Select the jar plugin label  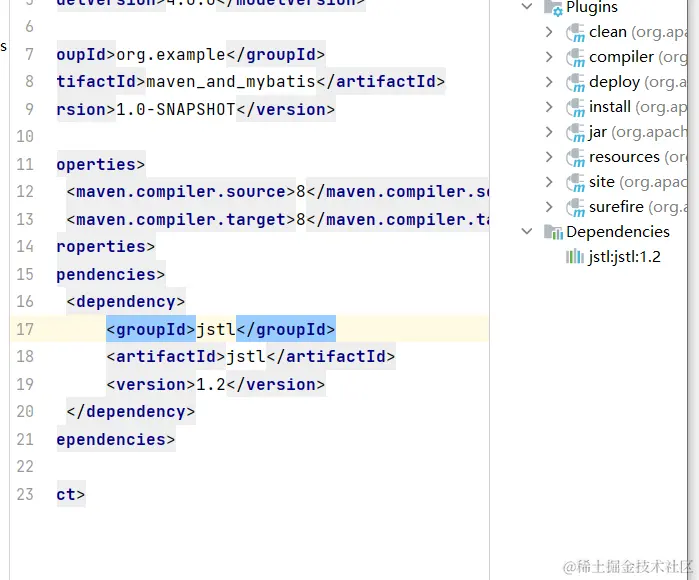(x=598, y=132)
